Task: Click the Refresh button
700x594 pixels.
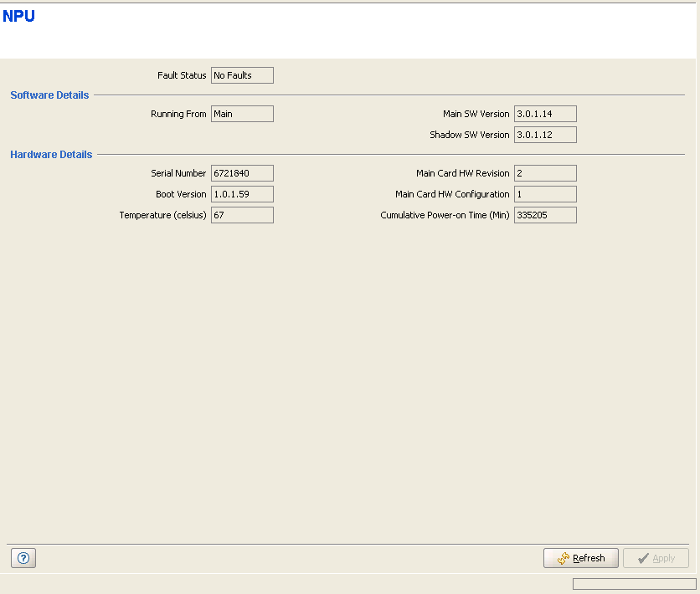Action: pyautogui.click(x=580, y=558)
